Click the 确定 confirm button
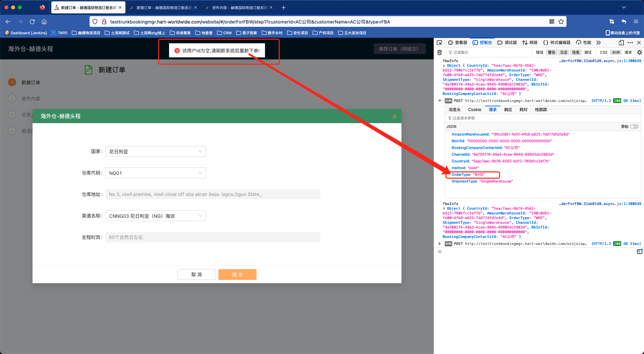The width and height of the screenshot is (644, 354). (x=237, y=274)
